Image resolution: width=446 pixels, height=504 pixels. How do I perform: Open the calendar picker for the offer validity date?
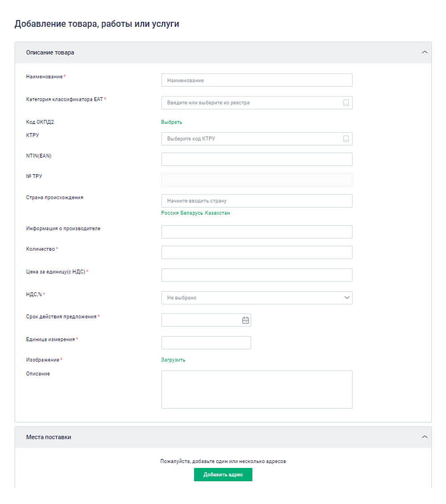(245, 320)
